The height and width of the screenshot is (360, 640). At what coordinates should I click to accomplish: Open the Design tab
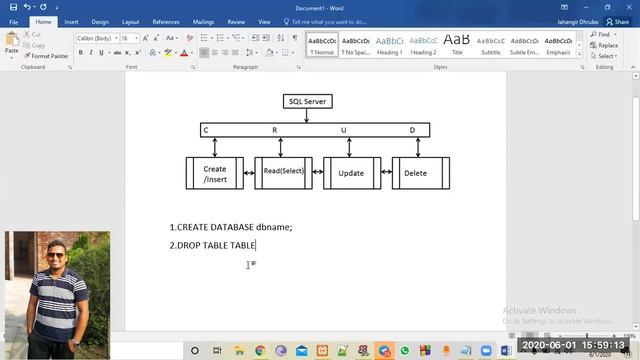coord(100,22)
